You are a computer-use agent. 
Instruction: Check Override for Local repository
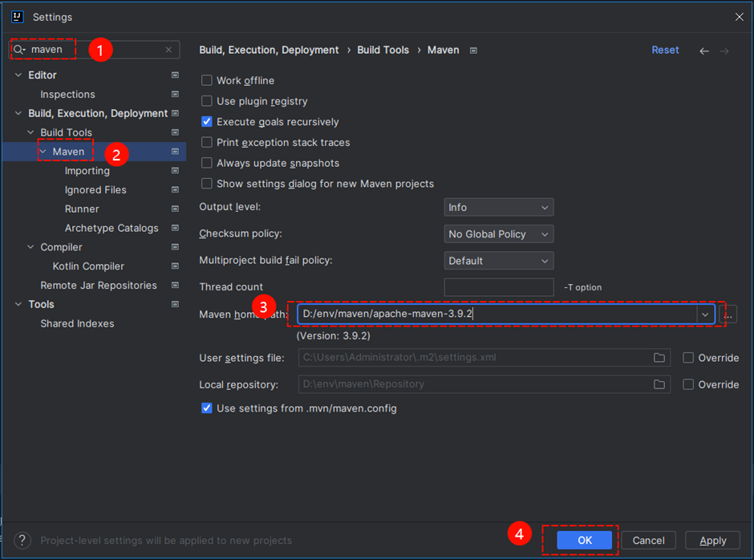(688, 384)
